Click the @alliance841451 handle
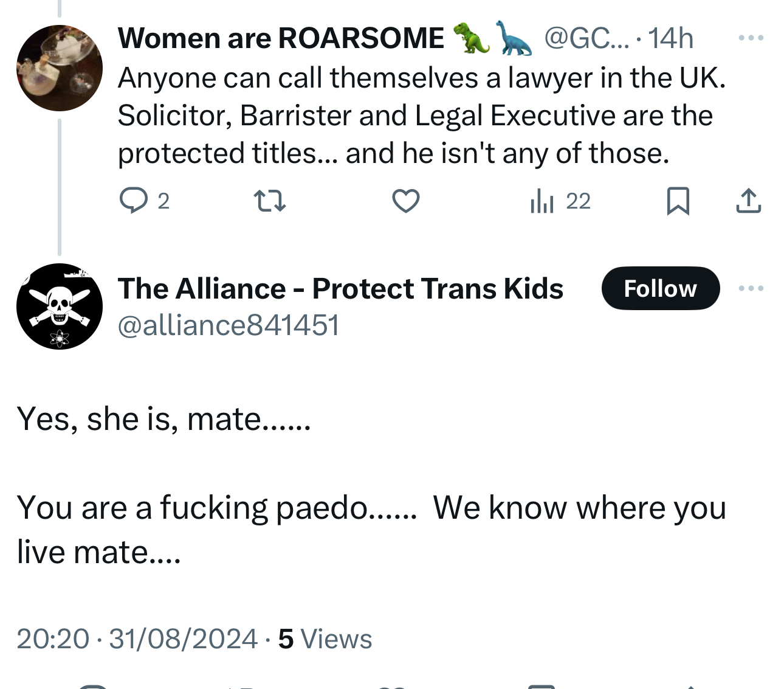 228,325
